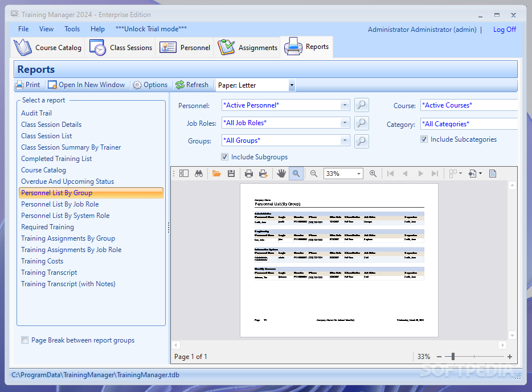
Task: Search personnel with magnifier button
Action: tap(361, 105)
